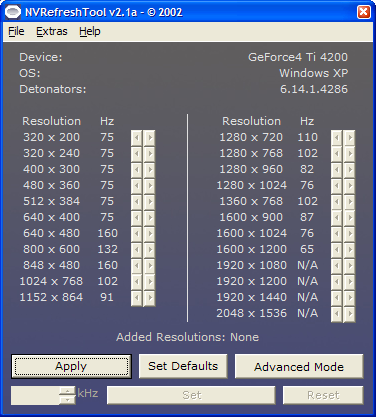Increase Hz for 2048 x 1536
The image size is (376, 417).
350,314
